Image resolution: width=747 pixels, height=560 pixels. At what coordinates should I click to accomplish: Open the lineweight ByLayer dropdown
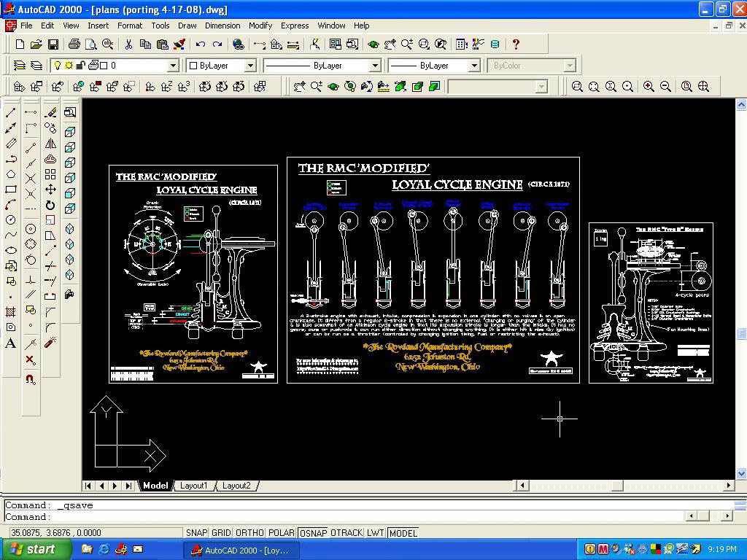(x=473, y=66)
